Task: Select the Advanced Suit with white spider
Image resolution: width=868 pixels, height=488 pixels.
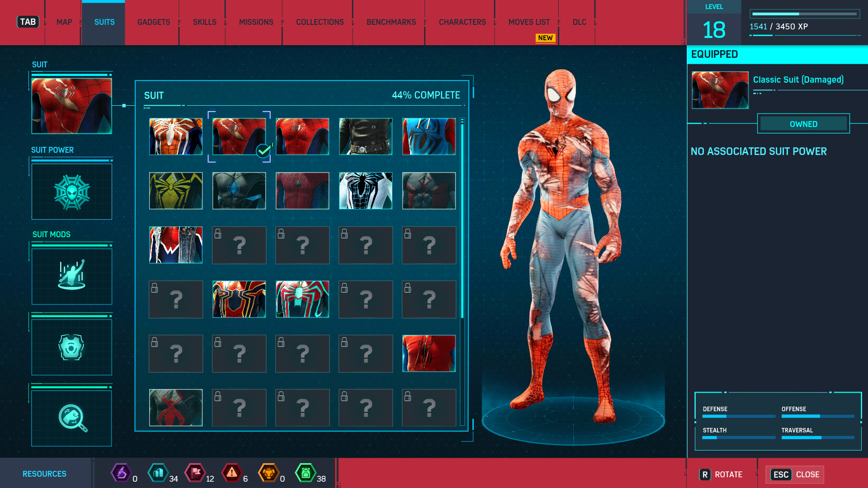Action: click(176, 136)
